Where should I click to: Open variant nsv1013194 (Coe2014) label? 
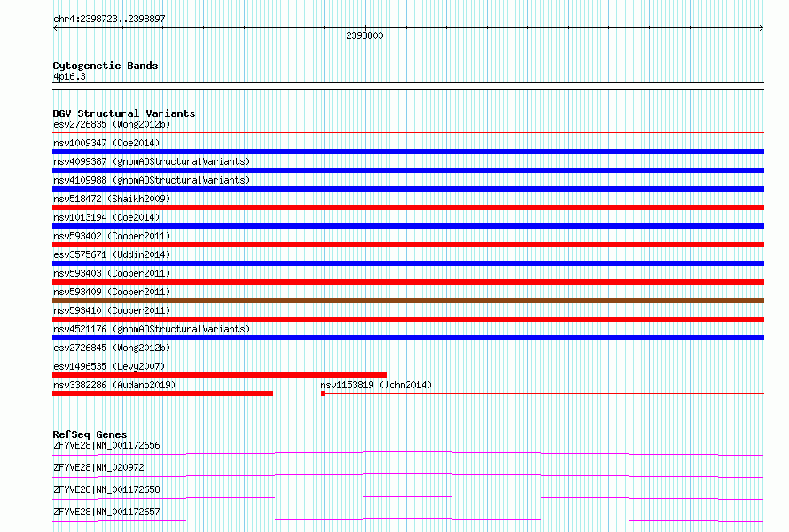click(x=106, y=217)
